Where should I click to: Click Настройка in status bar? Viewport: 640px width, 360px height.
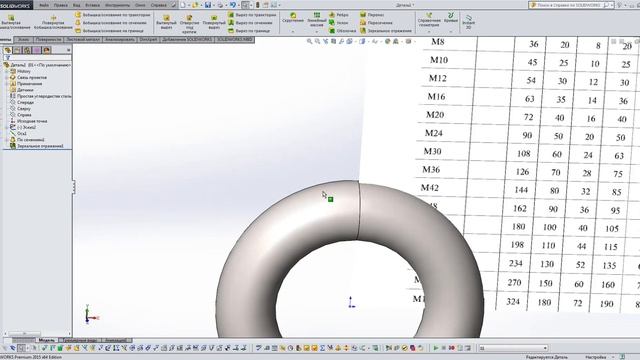pos(595,357)
